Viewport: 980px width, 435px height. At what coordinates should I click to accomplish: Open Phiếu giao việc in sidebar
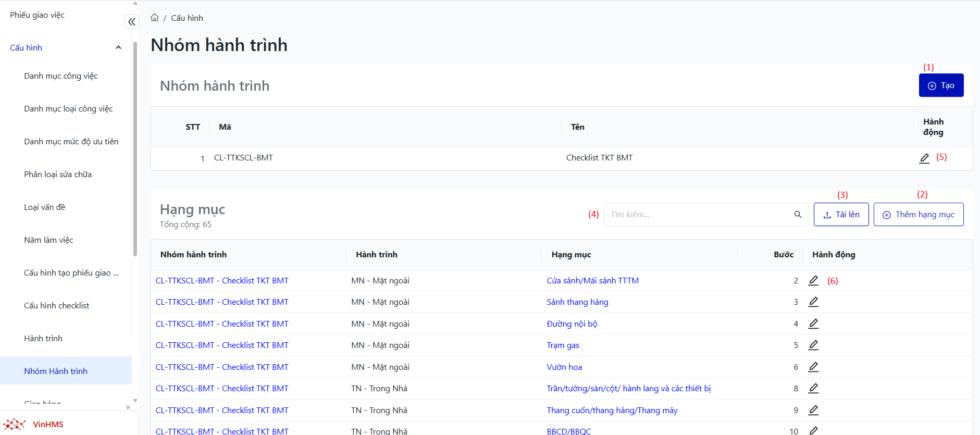[38, 15]
